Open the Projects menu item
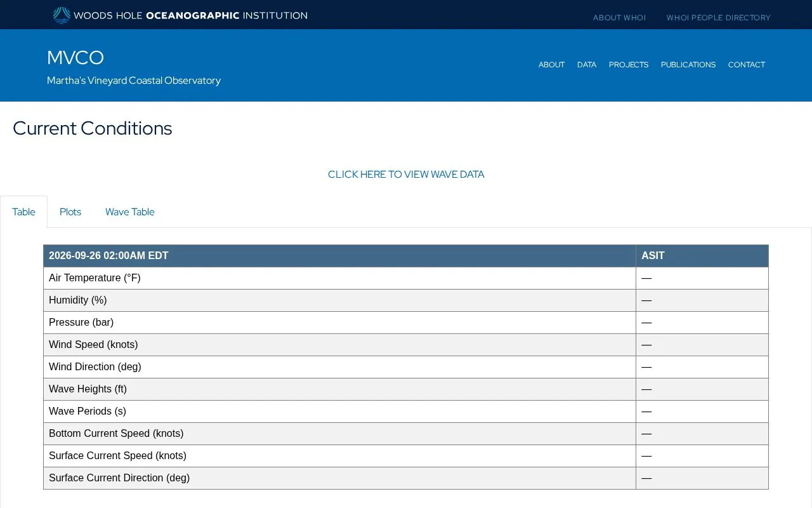The image size is (812, 508). coord(629,65)
